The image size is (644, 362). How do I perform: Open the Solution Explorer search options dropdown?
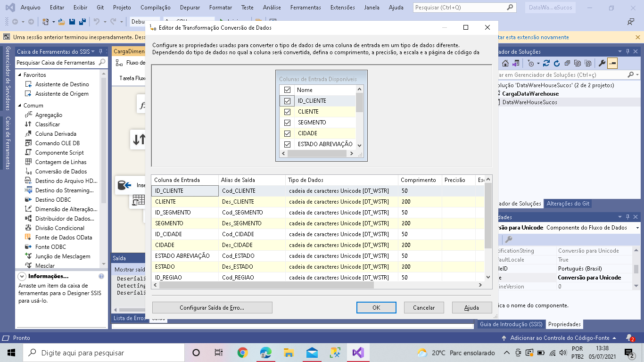[636, 75]
